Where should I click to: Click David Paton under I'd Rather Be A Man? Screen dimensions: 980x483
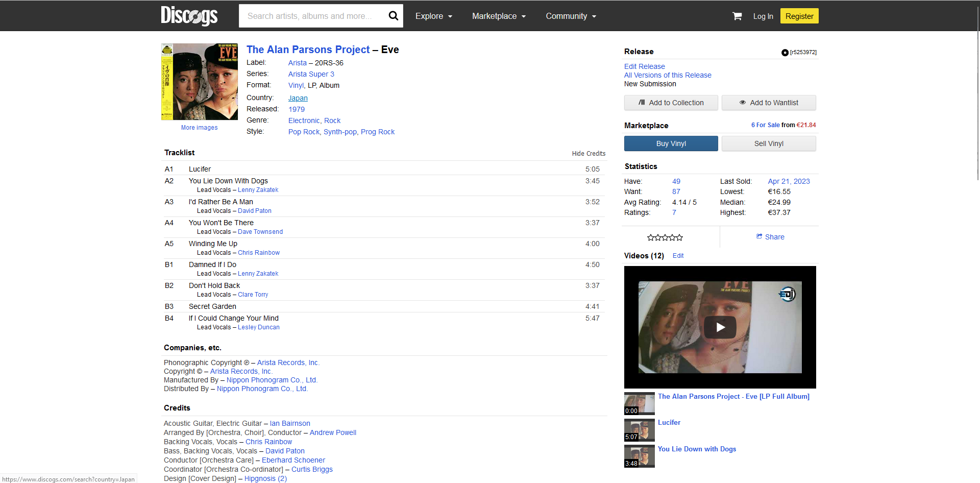point(255,211)
